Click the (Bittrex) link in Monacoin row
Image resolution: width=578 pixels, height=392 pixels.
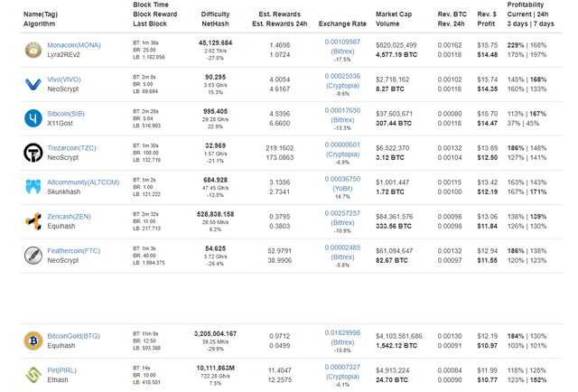342,51
